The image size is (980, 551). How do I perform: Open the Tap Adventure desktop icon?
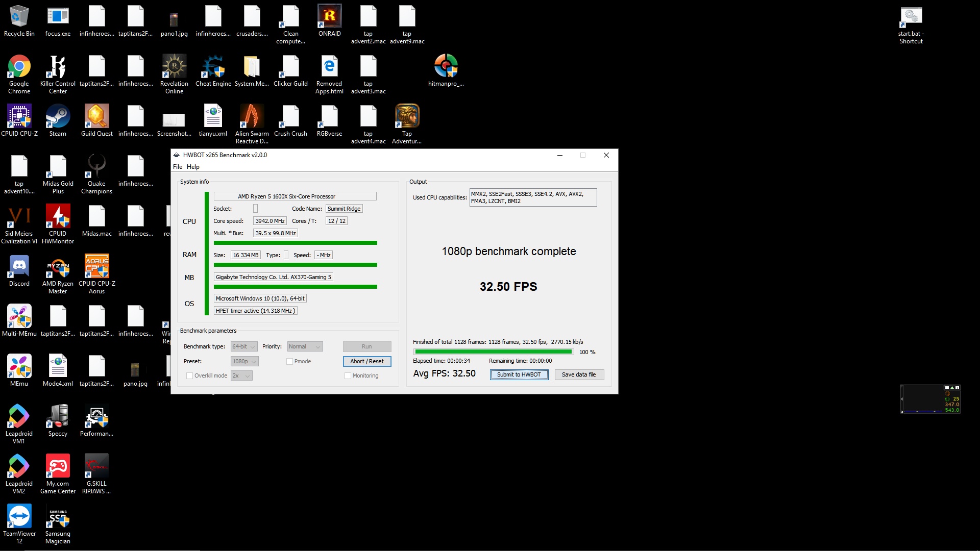407,124
